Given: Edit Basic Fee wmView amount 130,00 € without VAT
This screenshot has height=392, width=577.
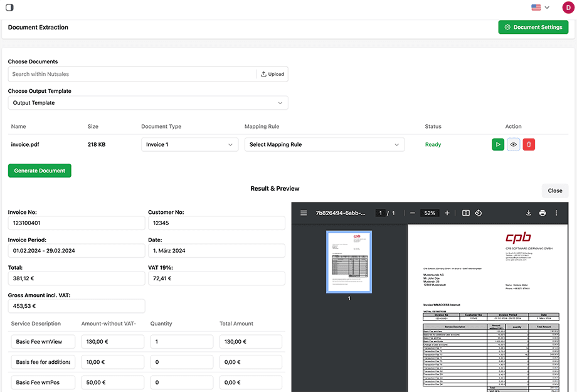Looking at the screenshot, I should 113,342.
